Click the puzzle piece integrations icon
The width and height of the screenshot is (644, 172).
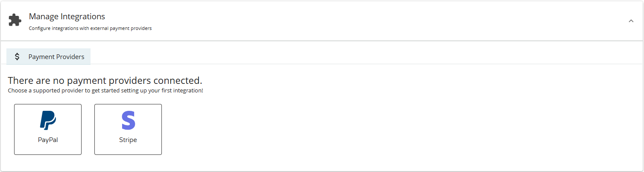tap(15, 20)
